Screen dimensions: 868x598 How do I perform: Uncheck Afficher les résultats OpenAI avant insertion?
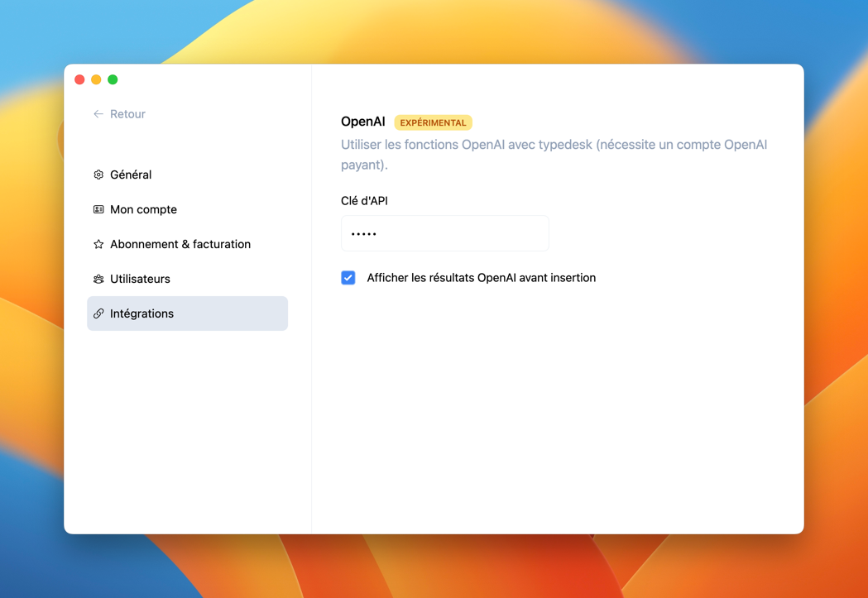tap(348, 278)
